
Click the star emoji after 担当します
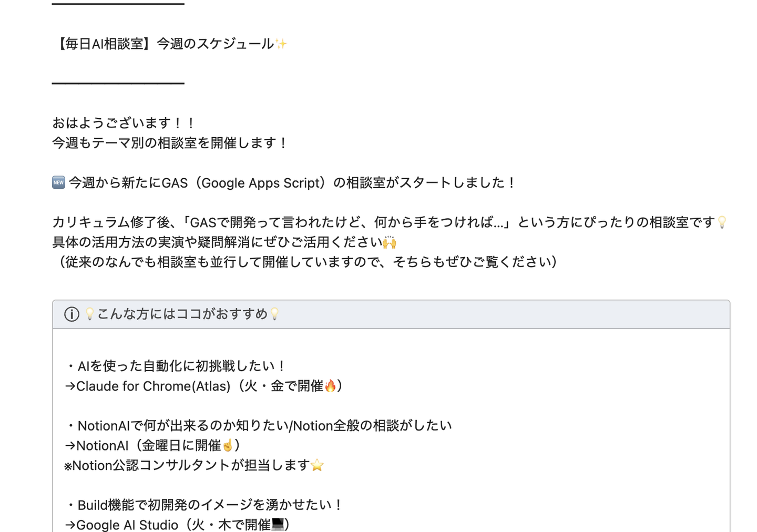pos(317,466)
